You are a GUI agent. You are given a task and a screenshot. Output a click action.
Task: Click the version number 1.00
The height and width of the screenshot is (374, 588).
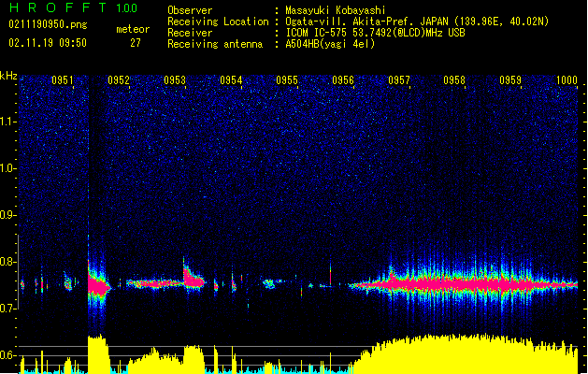[x=127, y=7]
